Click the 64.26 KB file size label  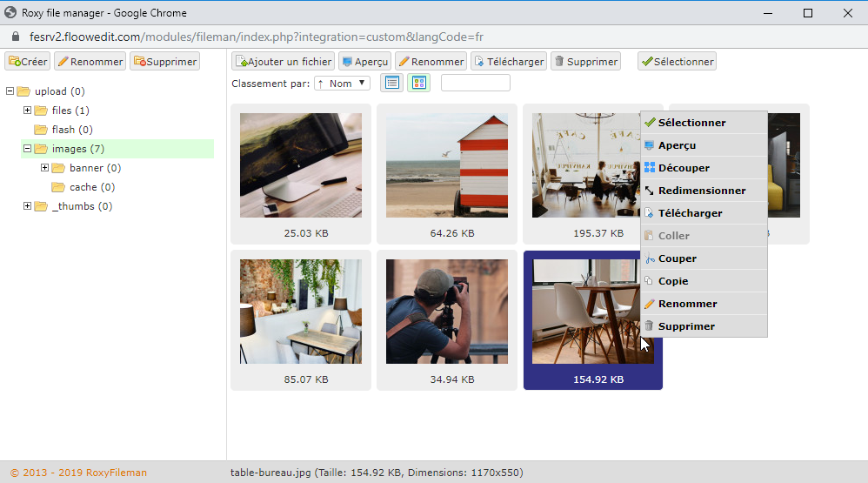[x=452, y=233]
